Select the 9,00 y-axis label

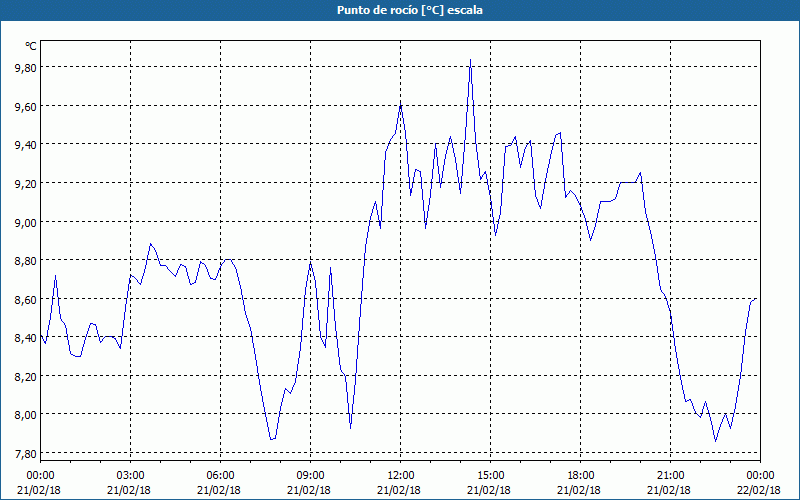click(26, 222)
